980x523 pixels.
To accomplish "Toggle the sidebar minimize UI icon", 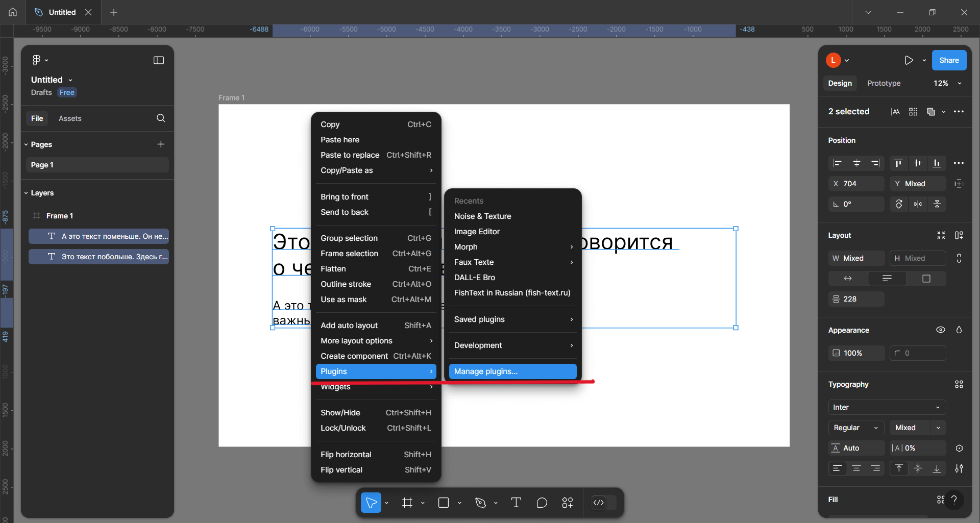I will pos(159,60).
